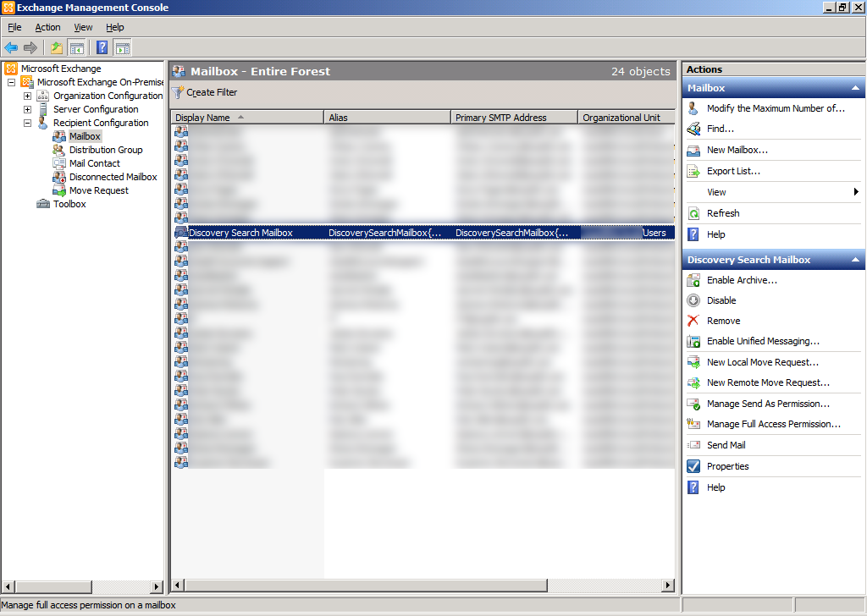Viewport: 867px width, 616px height.
Task: Click the New Remote Move Request icon
Action: 693,382
